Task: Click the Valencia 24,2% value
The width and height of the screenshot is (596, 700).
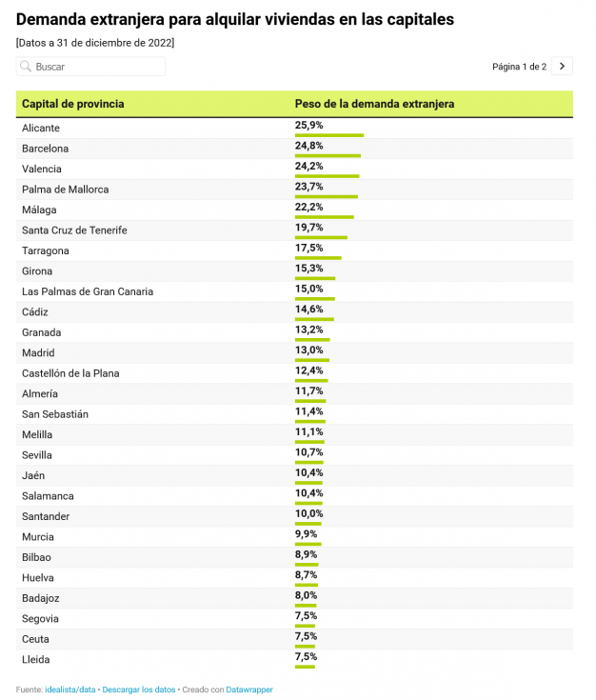Action: coord(309,166)
